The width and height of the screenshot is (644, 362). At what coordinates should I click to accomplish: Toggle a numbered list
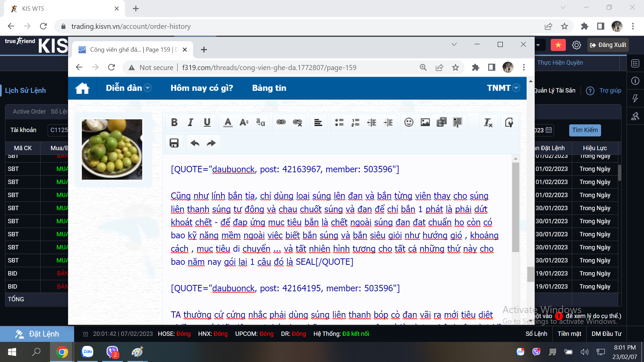click(x=355, y=122)
